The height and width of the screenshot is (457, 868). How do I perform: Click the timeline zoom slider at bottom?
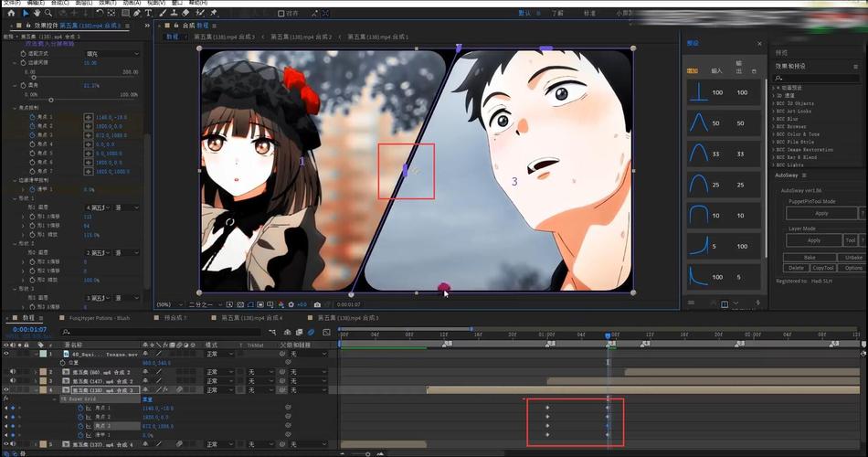click(367, 454)
